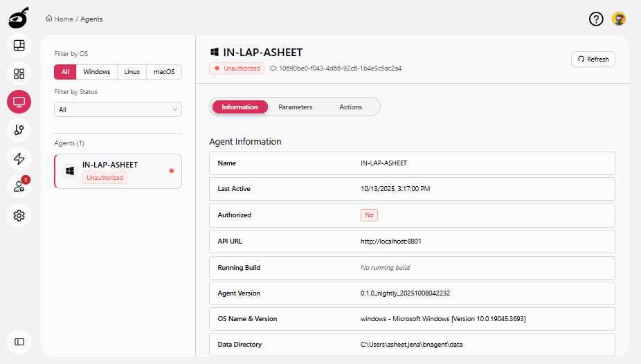Click Unauthorized status badge in header
This screenshot has width=641, height=364.
[237, 69]
